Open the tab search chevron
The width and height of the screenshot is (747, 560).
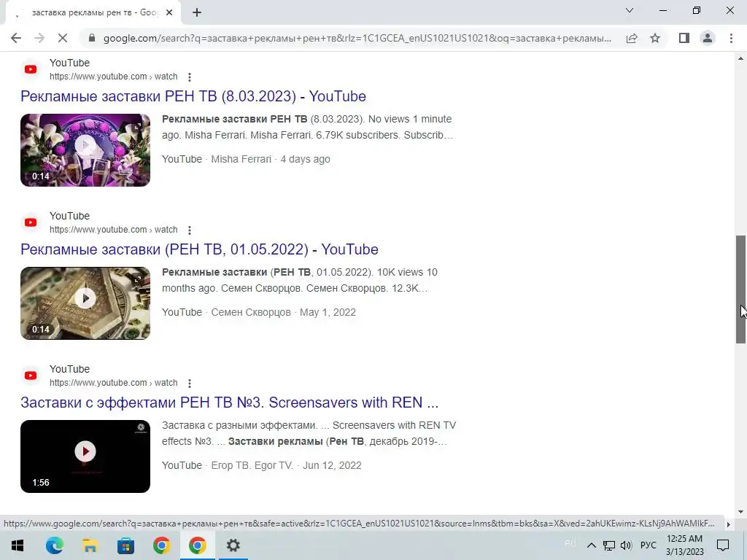[x=630, y=10]
